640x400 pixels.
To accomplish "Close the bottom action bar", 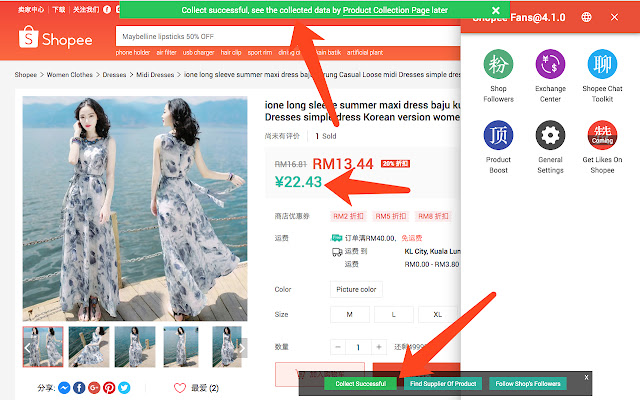I will [x=586, y=377].
